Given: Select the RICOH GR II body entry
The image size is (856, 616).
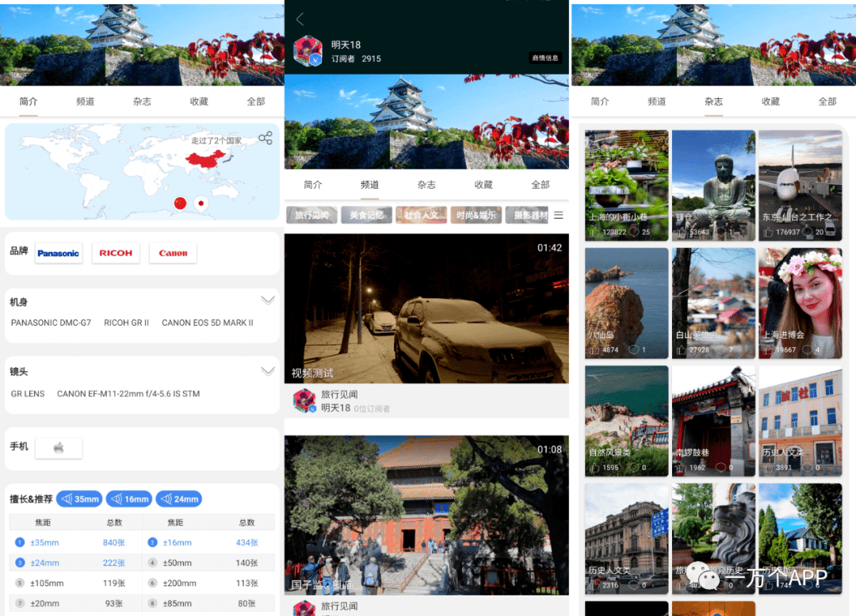Looking at the screenshot, I should coord(126,323).
